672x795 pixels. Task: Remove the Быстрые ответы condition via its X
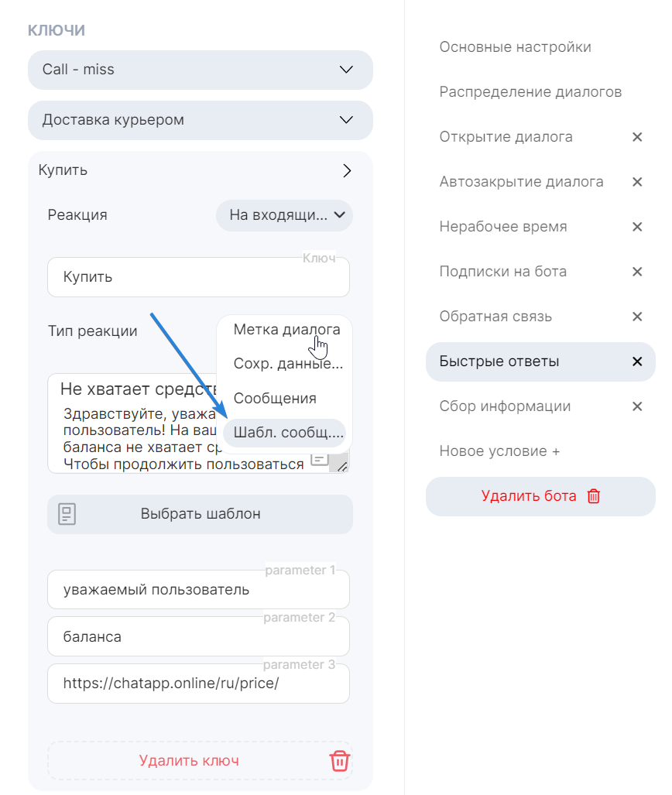tap(637, 361)
